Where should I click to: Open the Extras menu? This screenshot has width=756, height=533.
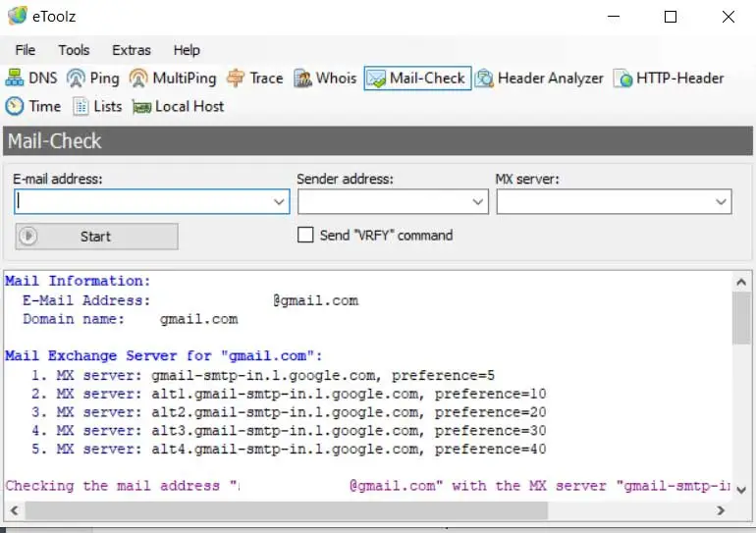[x=132, y=50]
